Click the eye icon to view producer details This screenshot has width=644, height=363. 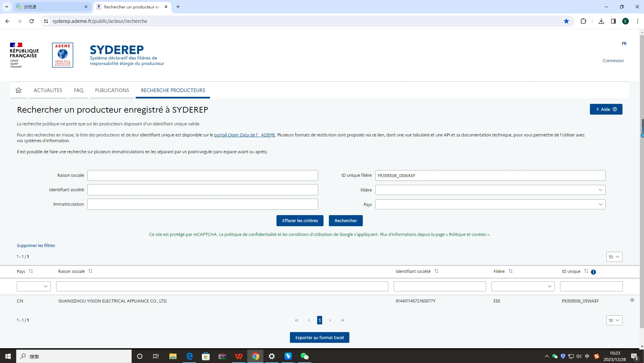(632, 300)
